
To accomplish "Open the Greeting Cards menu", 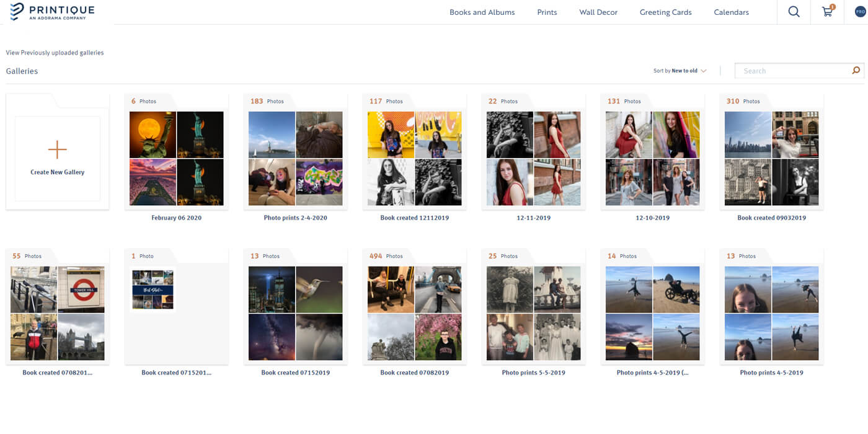I will click(665, 12).
